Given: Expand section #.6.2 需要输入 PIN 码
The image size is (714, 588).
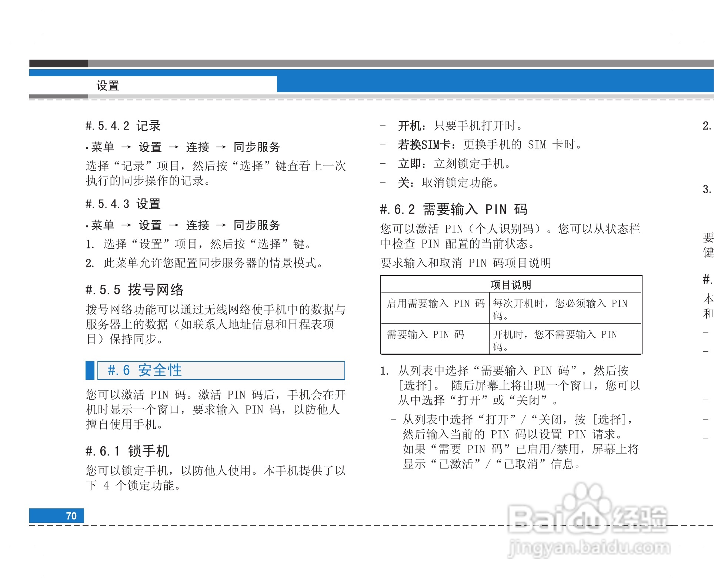Looking at the screenshot, I should 456,210.
